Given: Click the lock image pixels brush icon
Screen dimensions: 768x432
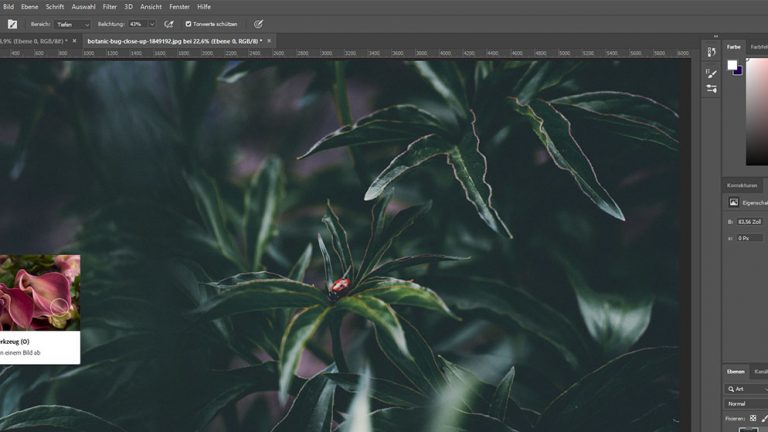Looking at the screenshot, I should pyautogui.click(x=764, y=418).
